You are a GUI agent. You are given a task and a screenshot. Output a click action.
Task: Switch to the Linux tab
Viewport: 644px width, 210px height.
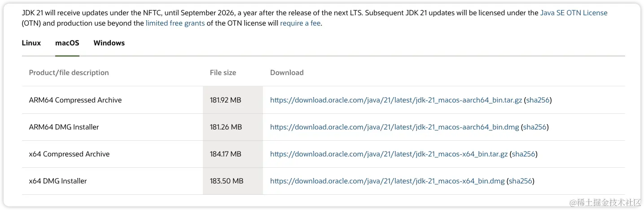click(x=31, y=43)
